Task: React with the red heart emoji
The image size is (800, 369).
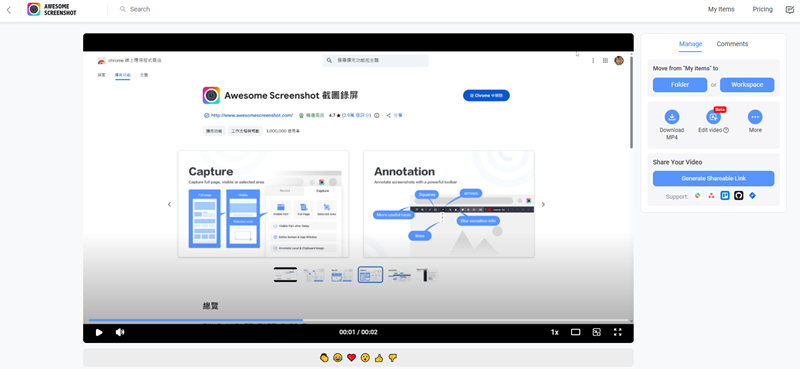Action: [x=351, y=358]
